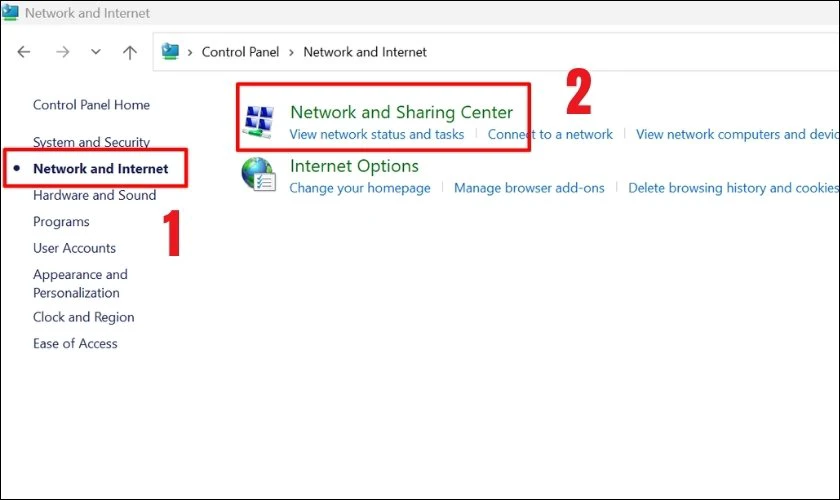Select Control Panel breadcrumb
The image size is (840, 500).
[x=240, y=52]
